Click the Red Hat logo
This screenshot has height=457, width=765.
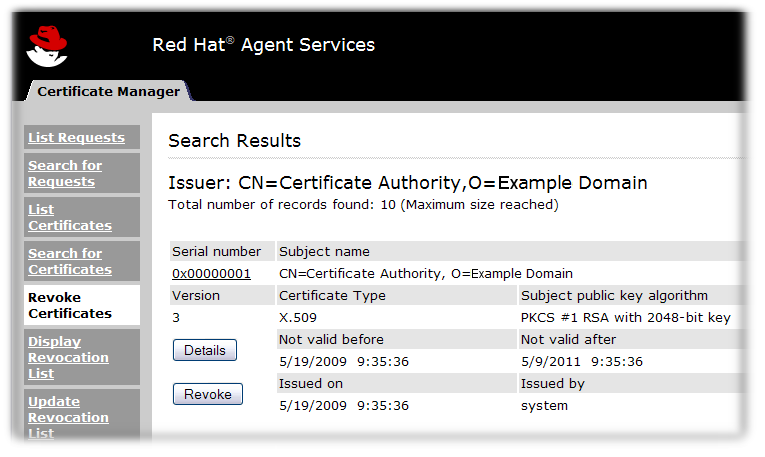tap(48, 45)
